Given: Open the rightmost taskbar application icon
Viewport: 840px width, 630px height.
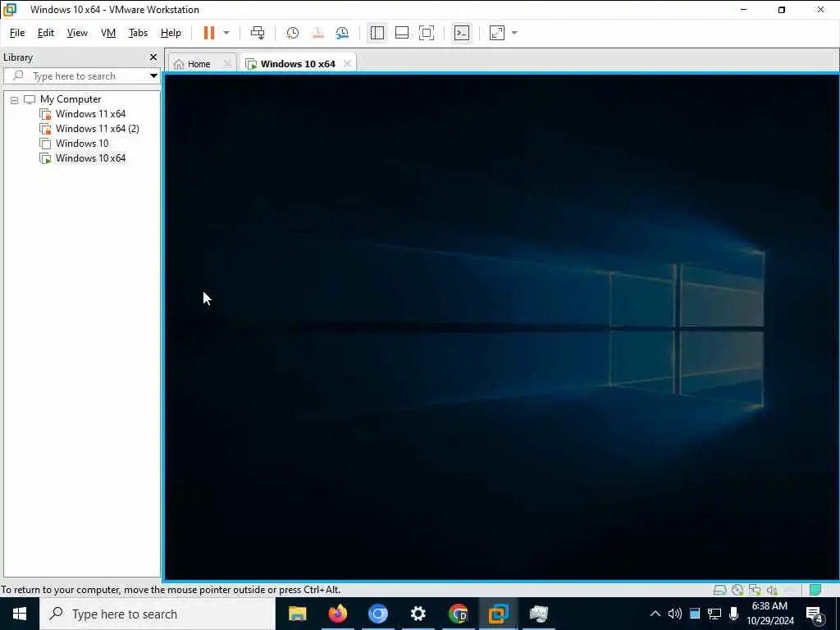Looking at the screenshot, I should [x=538, y=614].
